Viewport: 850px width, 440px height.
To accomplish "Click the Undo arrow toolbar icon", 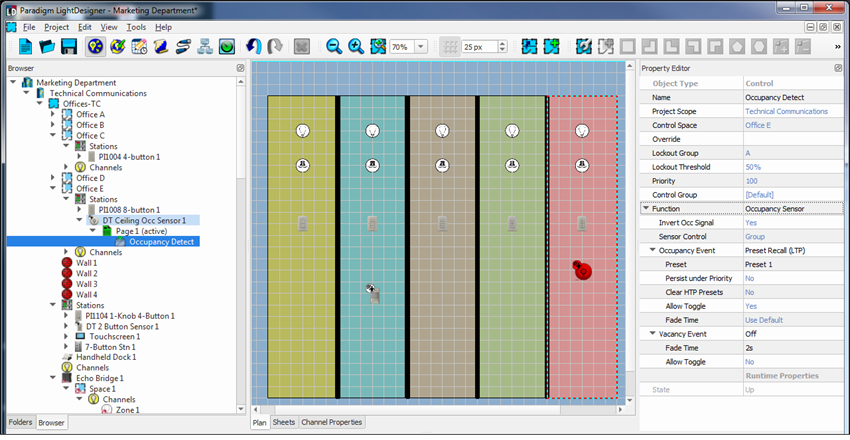I will pos(253,47).
